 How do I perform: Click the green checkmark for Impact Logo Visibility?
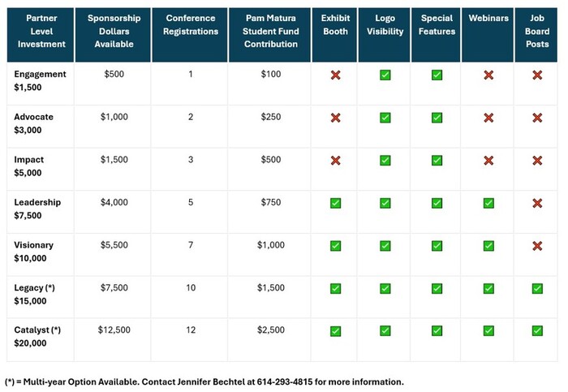[x=385, y=160]
